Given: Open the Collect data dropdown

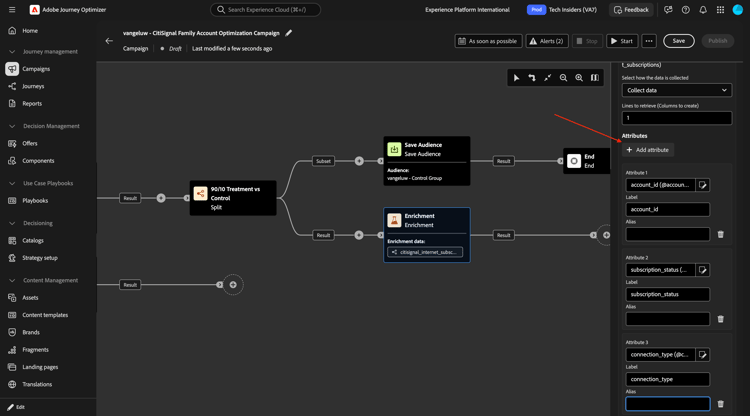Looking at the screenshot, I should pos(676,90).
